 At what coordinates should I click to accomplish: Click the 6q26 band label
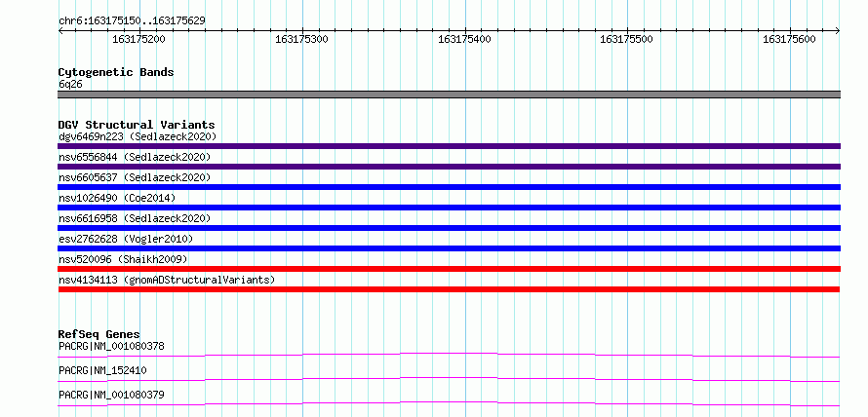[70, 84]
